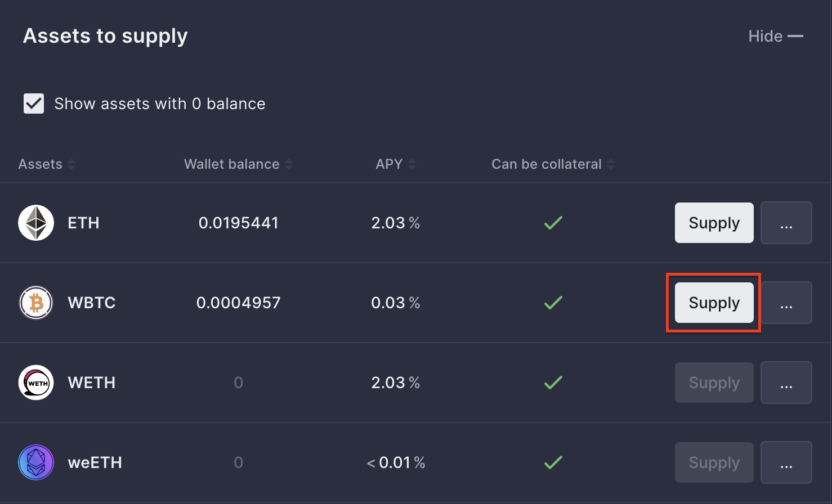This screenshot has height=504, width=832.
Task: Click the ETH wallet balance 0.0195441
Action: (238, 223)
